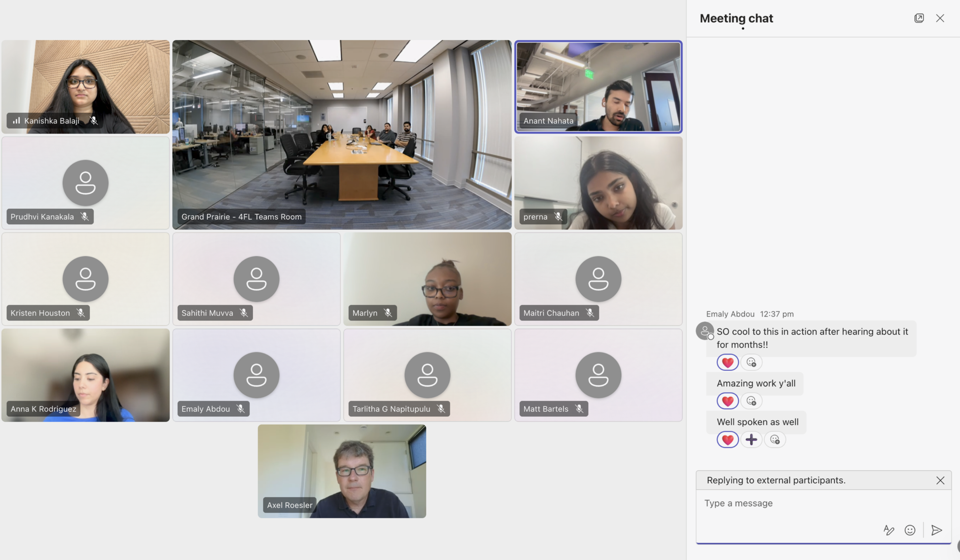Select the Grand Prairie - 4FL Teams Room video
Image resolution: width=960 pixels, height=560 pixels.
[x=342, y=135]
